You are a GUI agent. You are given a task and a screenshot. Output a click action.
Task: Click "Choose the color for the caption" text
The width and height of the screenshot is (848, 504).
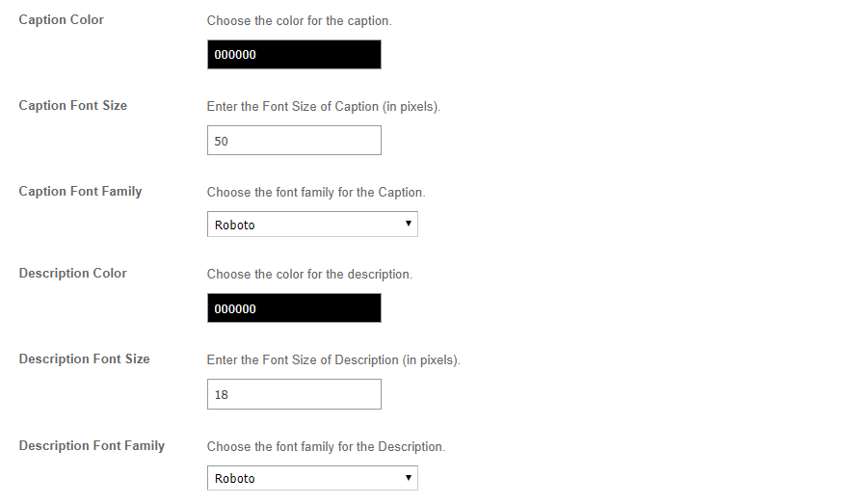pos(300,20)
